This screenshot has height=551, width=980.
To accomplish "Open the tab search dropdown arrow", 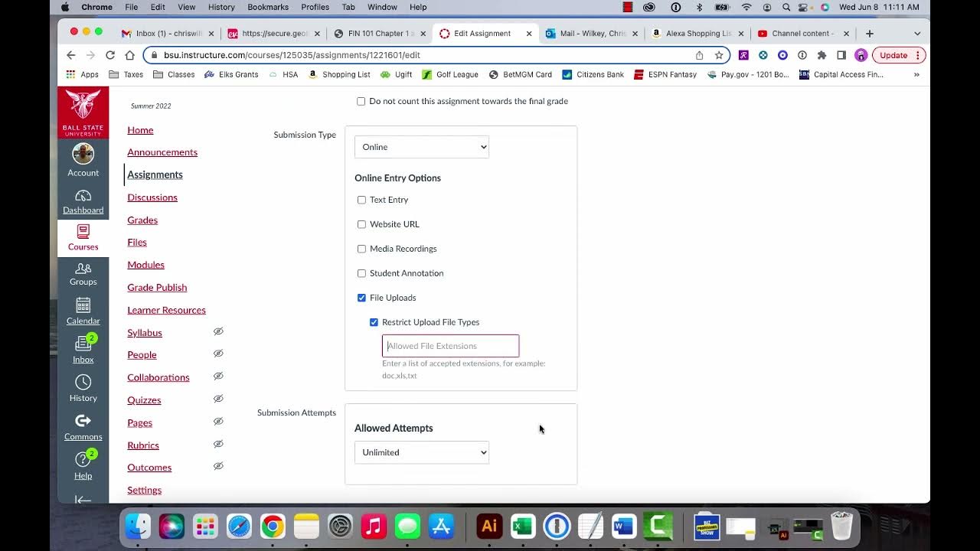I will point(917,34).
